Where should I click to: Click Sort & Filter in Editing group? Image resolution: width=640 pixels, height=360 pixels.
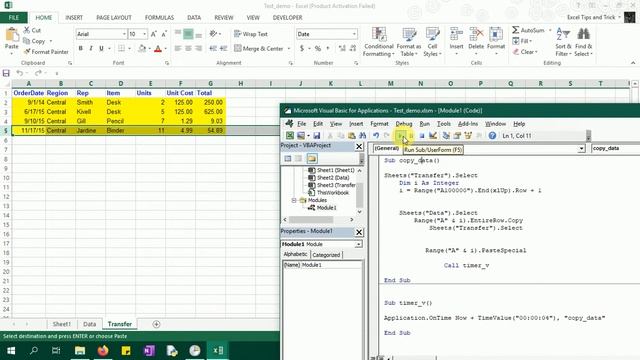tap(563, 42)
